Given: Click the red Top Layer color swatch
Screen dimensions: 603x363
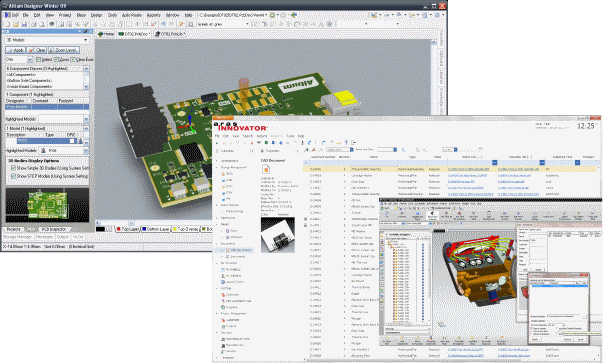Looking at the screenshot, I should coord(119,229).
